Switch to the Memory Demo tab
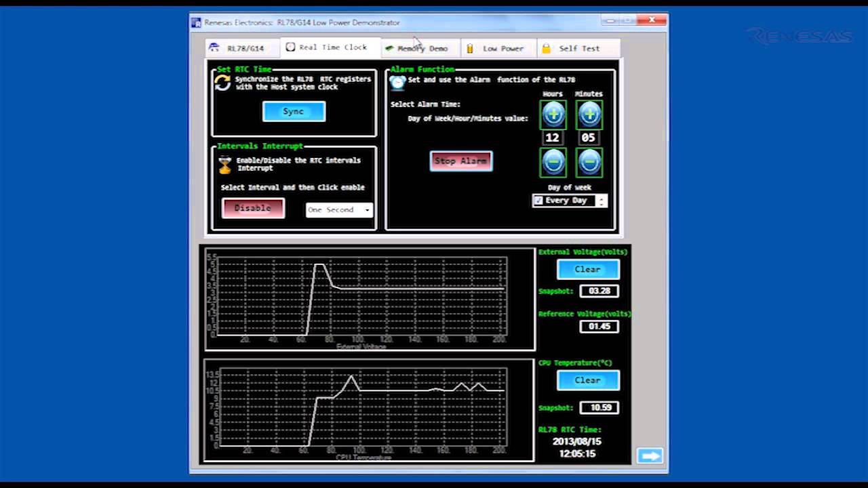Viewport: 868px width, 488px height. [x=420, y=48]
